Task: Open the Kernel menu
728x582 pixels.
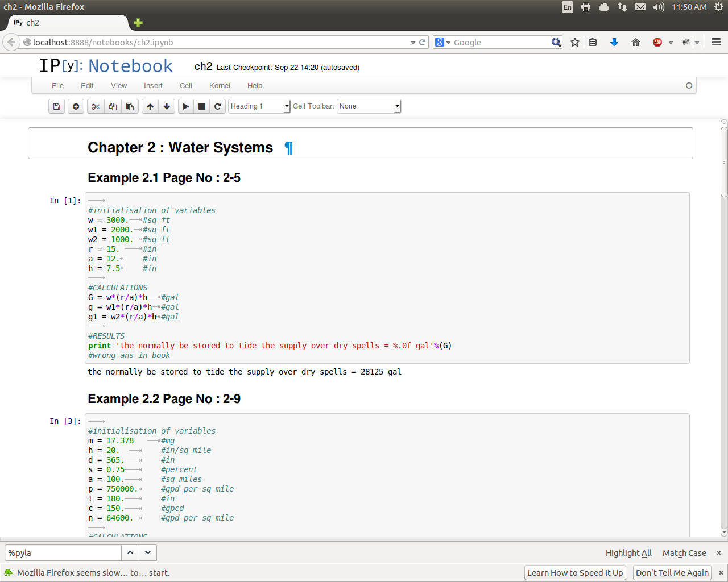Action: (x=220, y=86)
